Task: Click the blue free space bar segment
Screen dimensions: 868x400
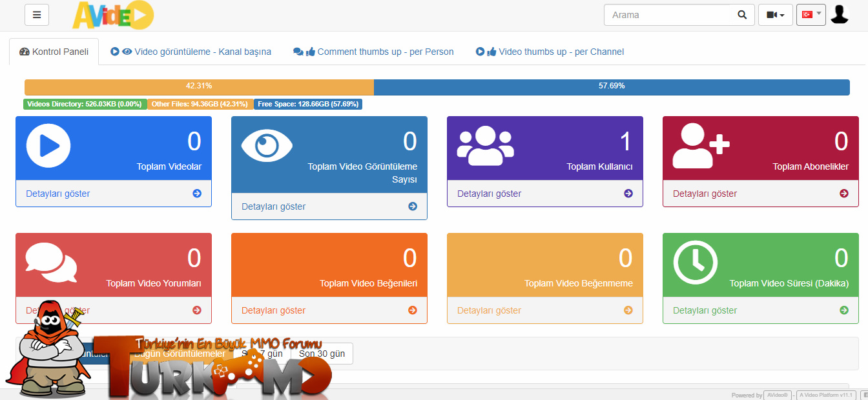Action: point(612,87)
